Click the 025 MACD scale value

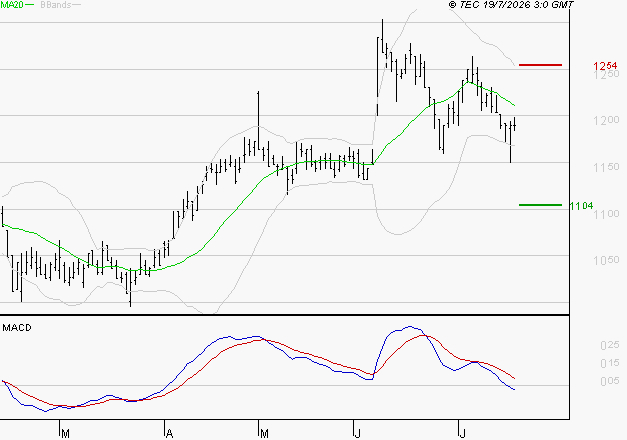(x=610, y=345)
